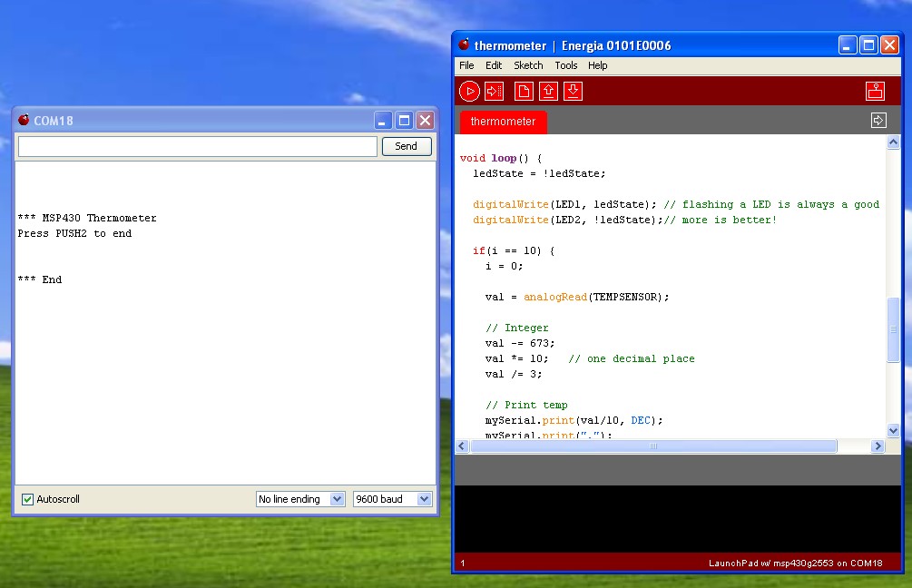This screenshot has height=588, width=912.
Task: Open the Tools menu
Action: click(x=566, y=65)
